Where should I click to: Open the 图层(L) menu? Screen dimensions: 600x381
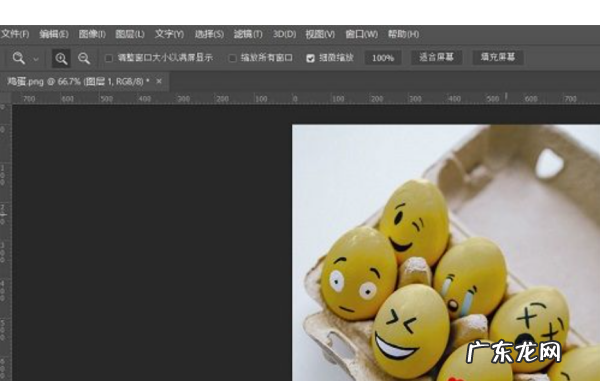tap(130, 34)
